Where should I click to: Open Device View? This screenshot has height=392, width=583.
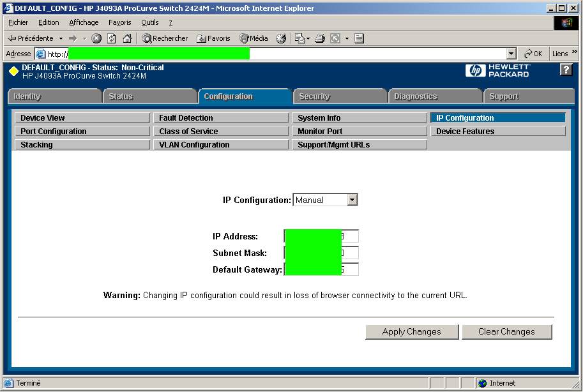(x=82, y=118)
